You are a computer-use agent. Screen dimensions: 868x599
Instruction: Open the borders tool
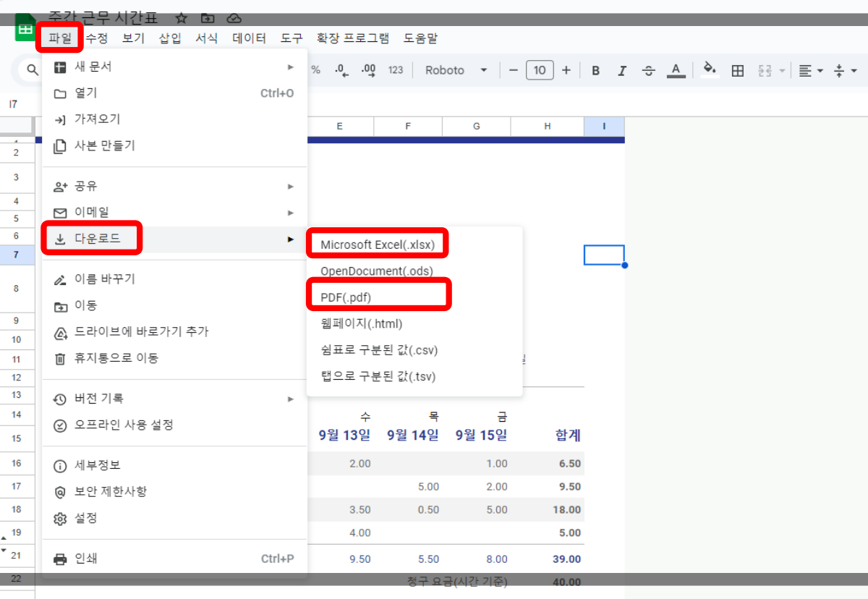tap(736, 70)
